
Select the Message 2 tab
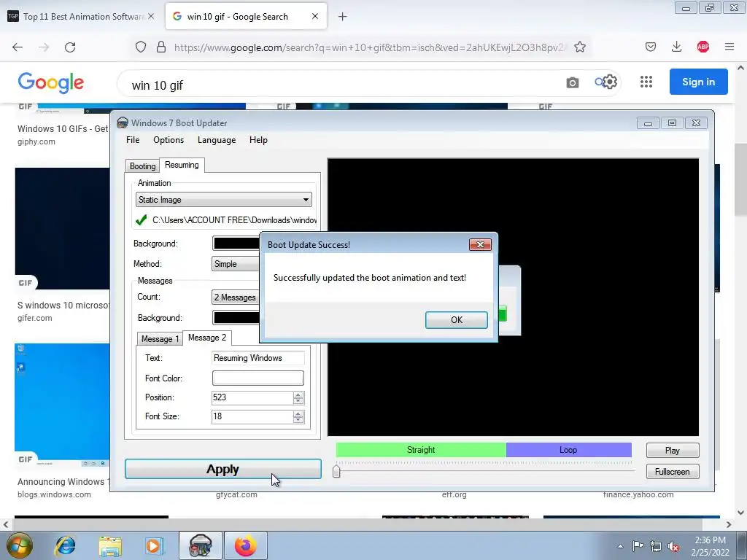[x=207, y=338]
